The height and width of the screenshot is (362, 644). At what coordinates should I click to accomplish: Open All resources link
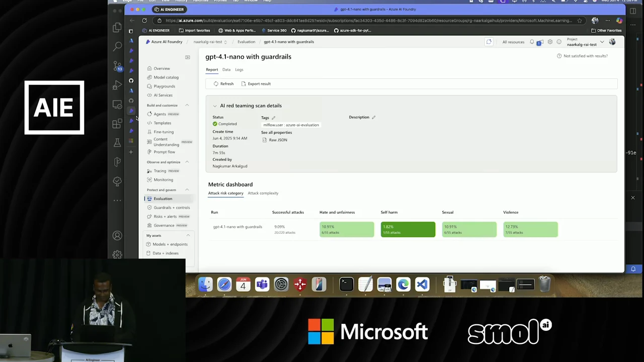coord(513,42)
